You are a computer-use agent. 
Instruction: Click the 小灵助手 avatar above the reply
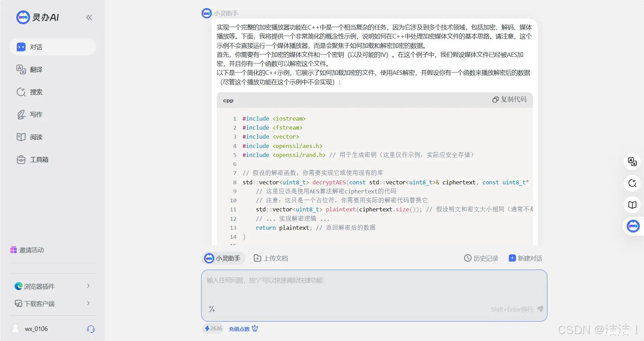point(207,13)
